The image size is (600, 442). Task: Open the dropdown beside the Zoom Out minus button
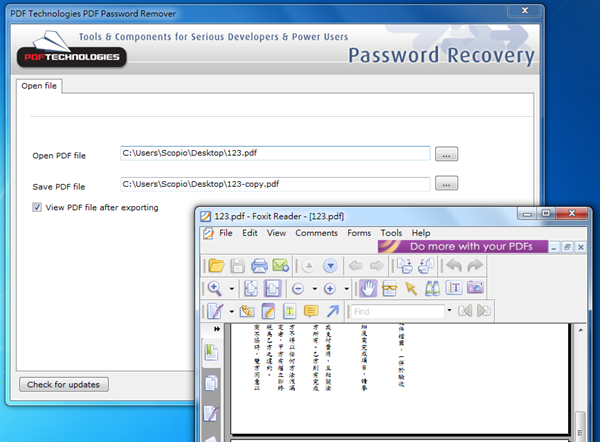[315, 289]
